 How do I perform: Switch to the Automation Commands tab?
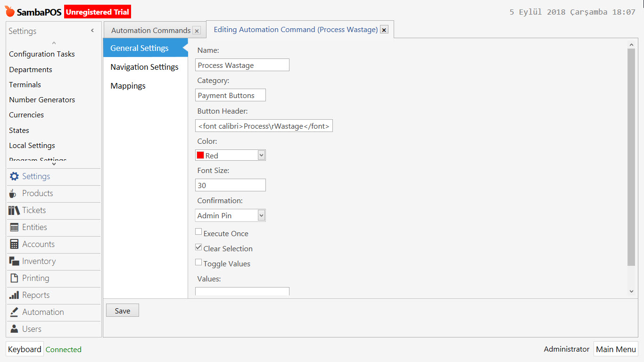(x=150, y=29)
